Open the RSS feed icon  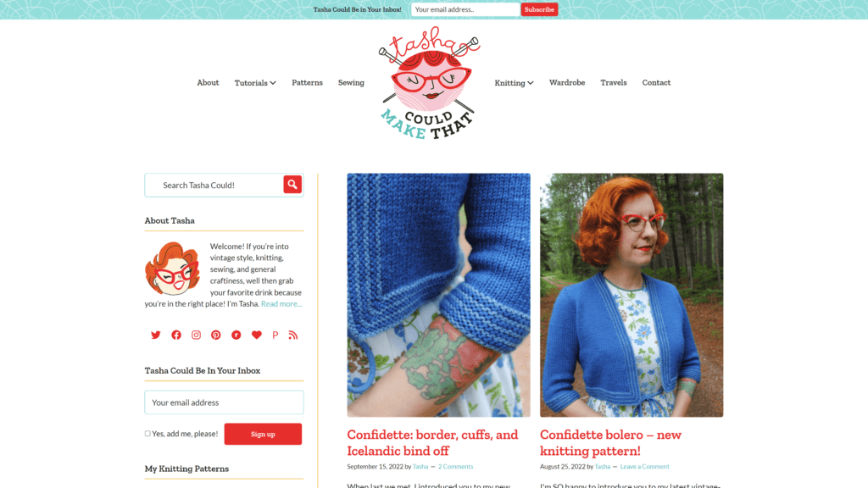(292, 335)
